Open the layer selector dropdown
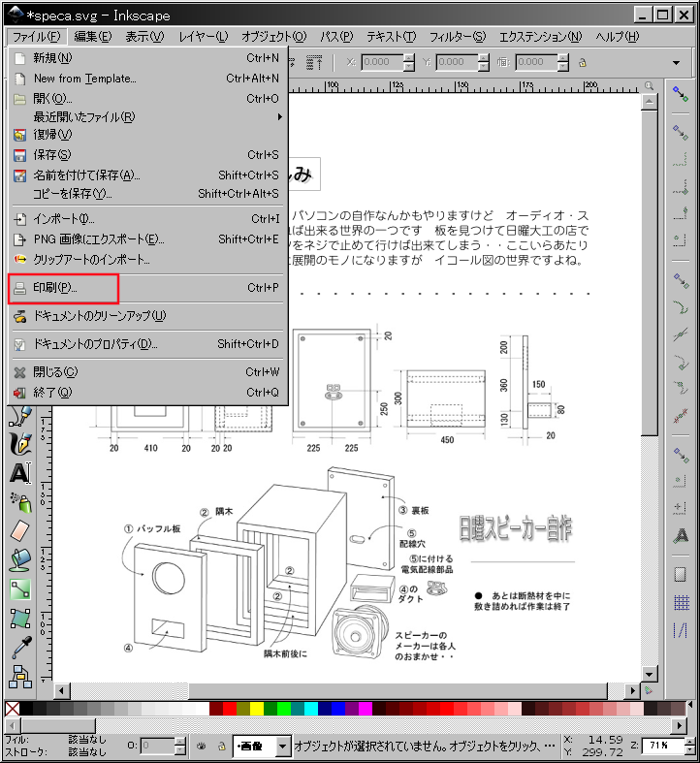The width and height of the screenshot is (700, 763). [x=282, y=746]
